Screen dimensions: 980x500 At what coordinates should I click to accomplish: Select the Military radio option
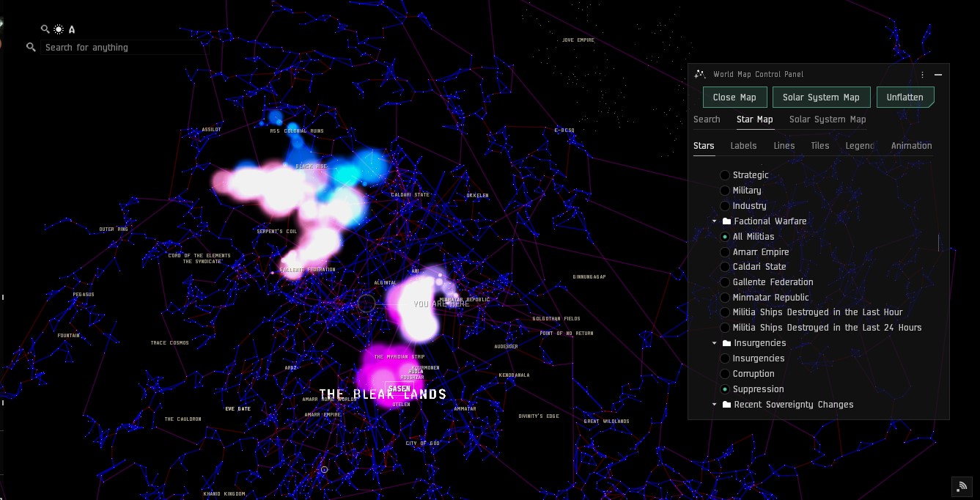click(725, 191)
